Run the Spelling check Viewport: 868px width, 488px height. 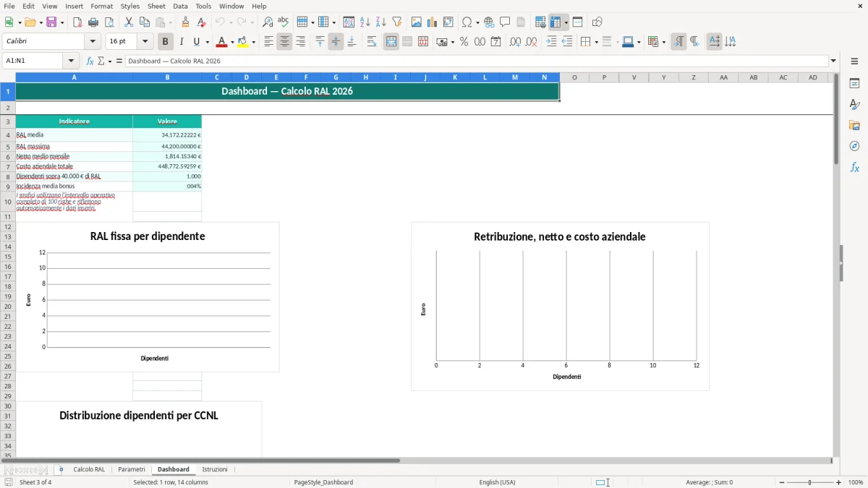tap(284, 22)
